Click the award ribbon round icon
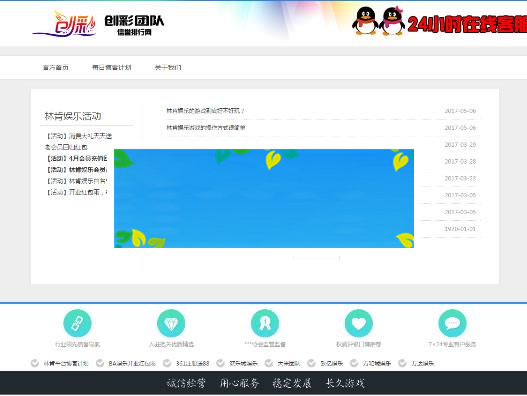Screen dimensions: 527x396 pyautogui.click(x=265, y=323)
